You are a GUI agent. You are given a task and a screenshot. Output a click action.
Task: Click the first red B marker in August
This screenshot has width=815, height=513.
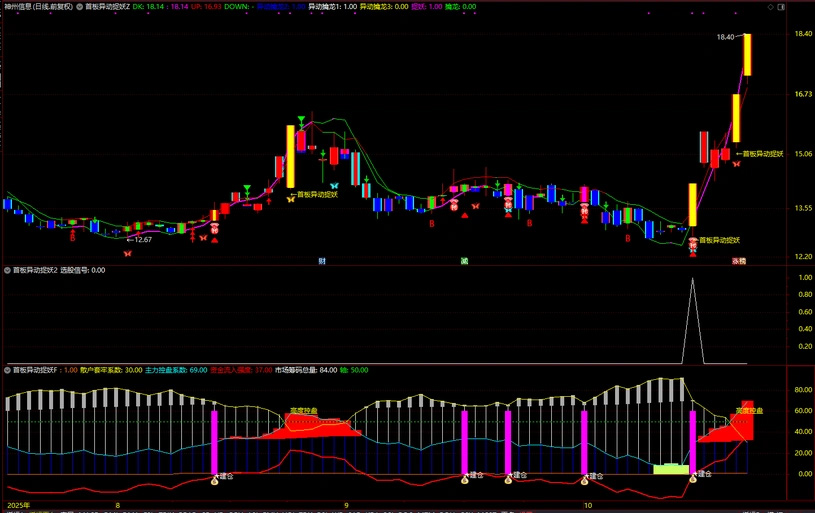pos(73,238)
